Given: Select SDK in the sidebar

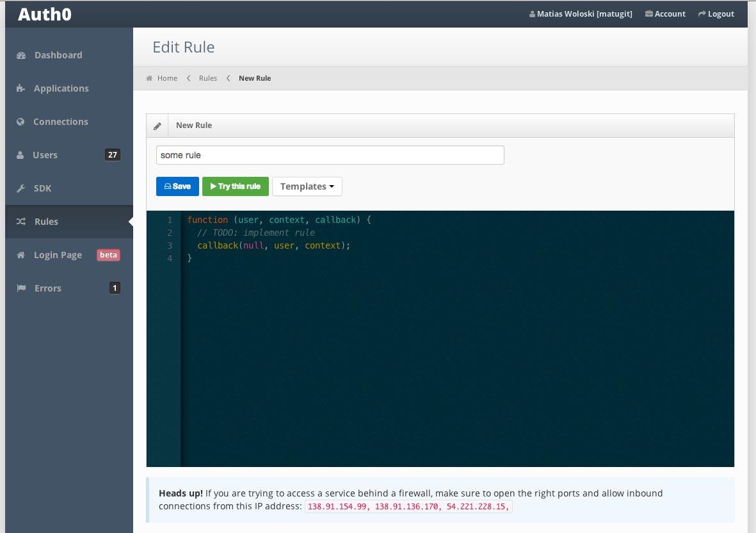Looking at the screenshot, I should pyautogui.click(x=69, y=188).
